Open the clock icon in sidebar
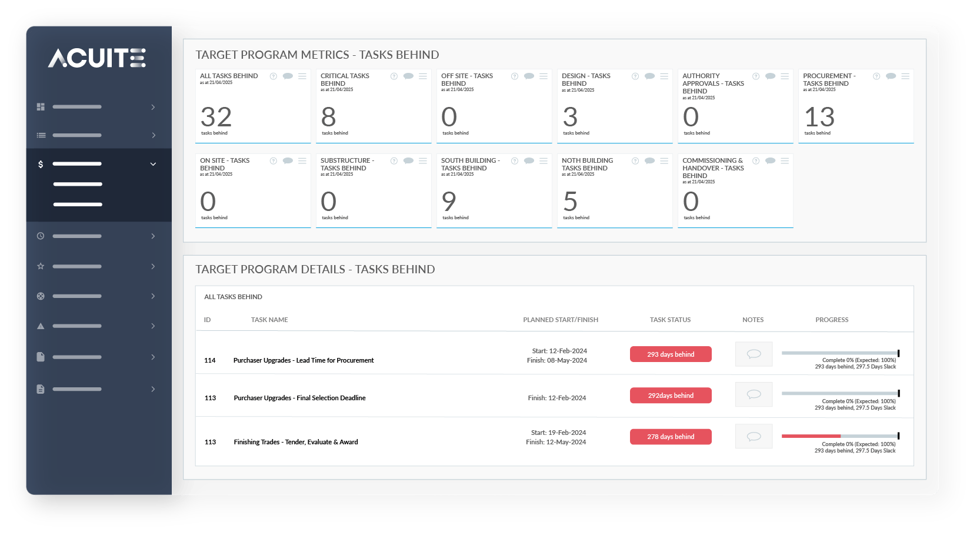 pos(41,236)
